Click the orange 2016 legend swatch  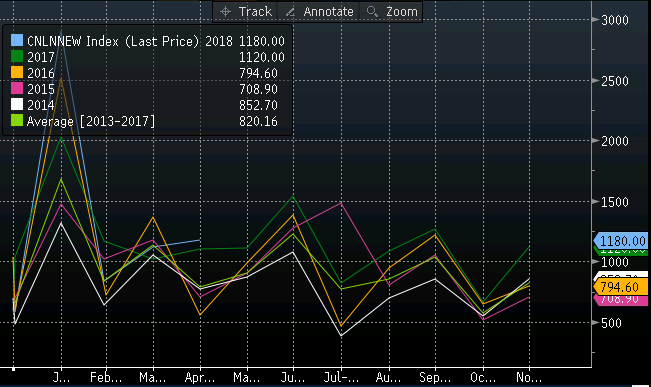[17, 72]
